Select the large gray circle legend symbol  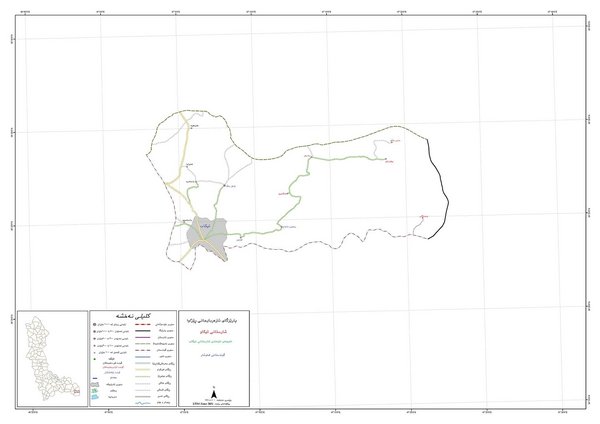coord(95,325)
